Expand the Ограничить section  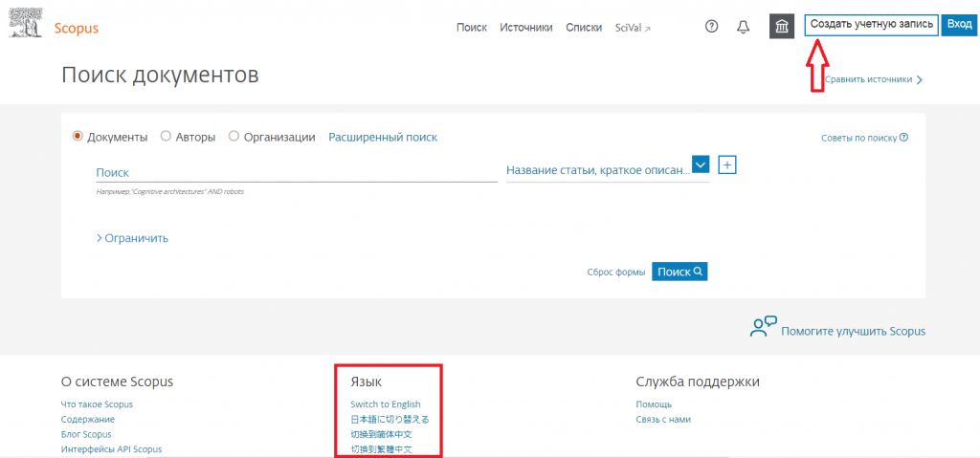click(132, 238)
